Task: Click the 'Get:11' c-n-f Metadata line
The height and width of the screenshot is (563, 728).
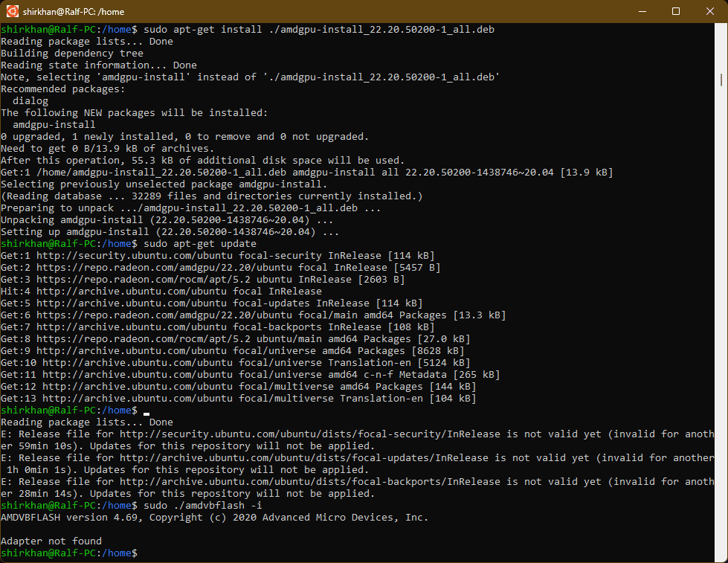Action: (251, 374)
